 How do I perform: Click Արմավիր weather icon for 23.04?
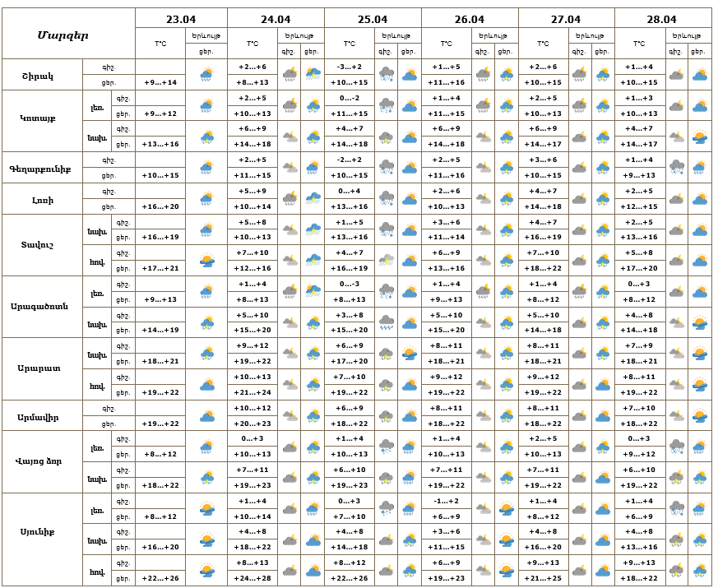206,416
